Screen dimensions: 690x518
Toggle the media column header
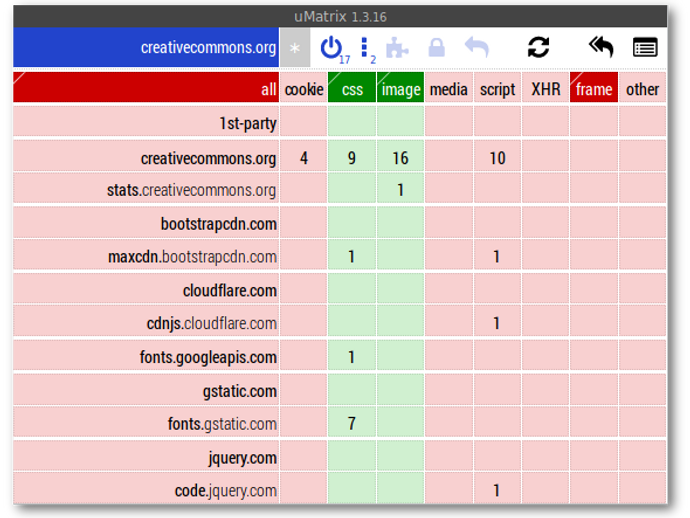coord(449,88)
